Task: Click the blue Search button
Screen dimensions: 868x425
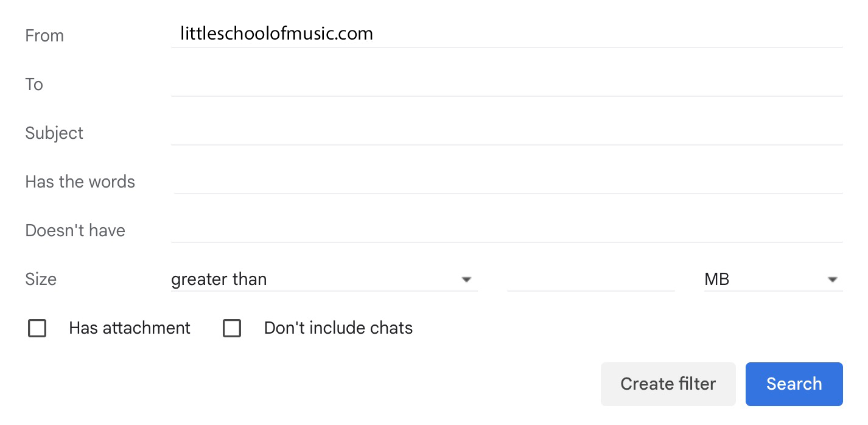Action: pos(794,384)
